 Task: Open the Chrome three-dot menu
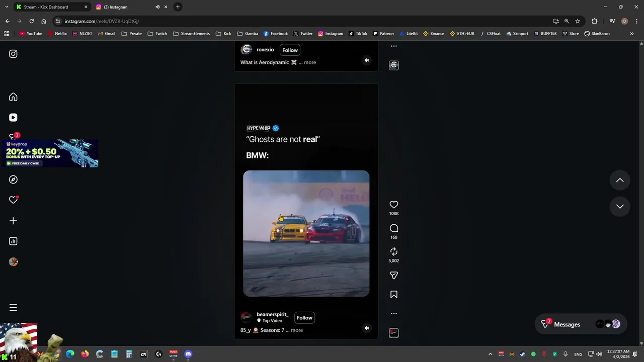(x=636, y=21)
